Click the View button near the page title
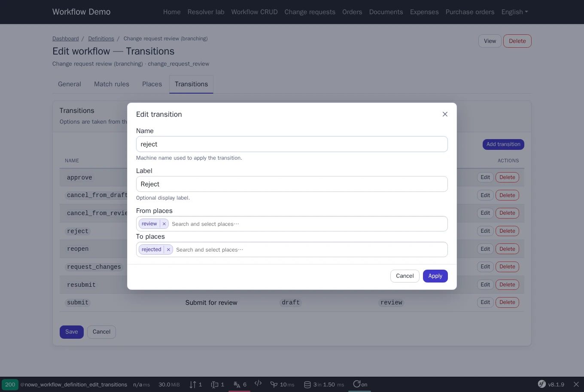The image size is (584, 392). [490, 41]
